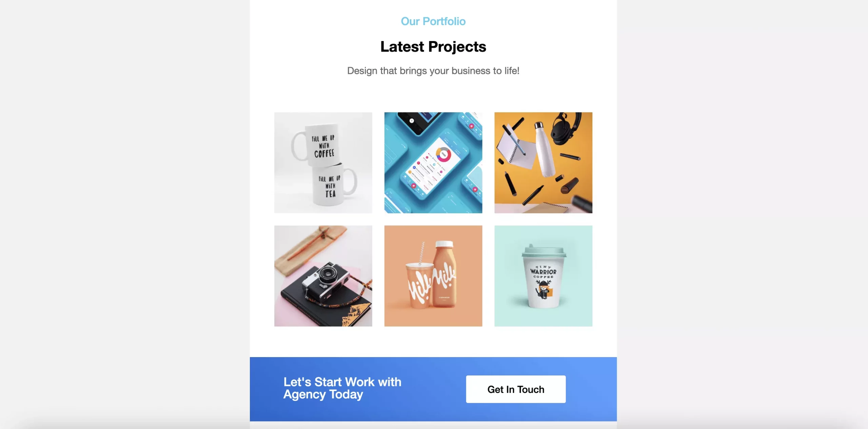Open the blue mobile app mockup thumbnail
Viewport: 868px width, 429px height.
(x=433, y=163)
